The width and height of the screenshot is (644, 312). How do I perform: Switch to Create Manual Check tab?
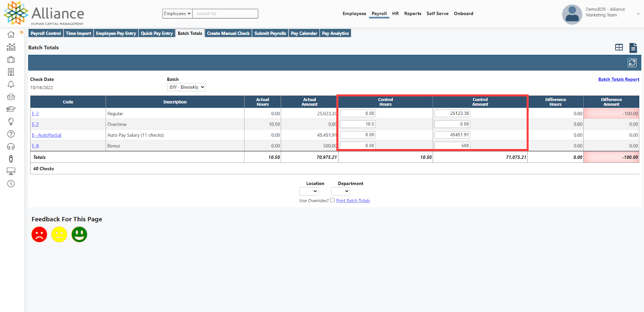pyautogui.click(x=228, y=33)
